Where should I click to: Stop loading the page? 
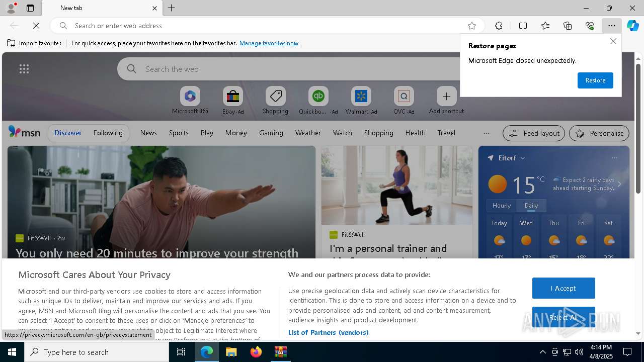pos(36,26)
